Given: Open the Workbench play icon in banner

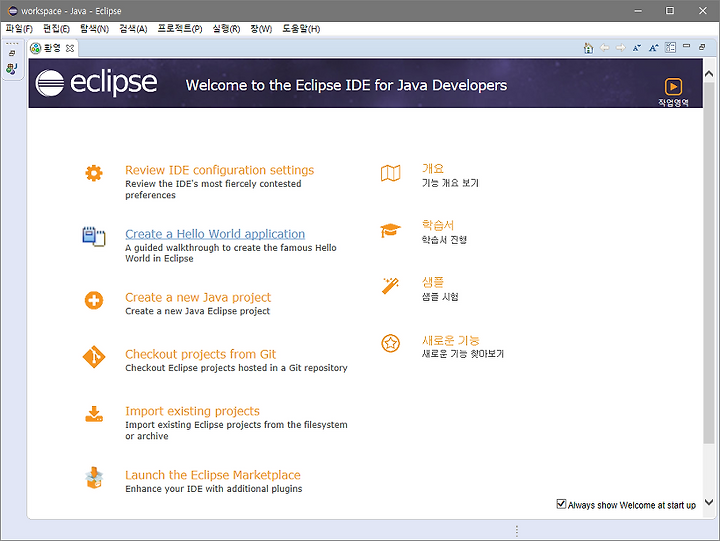Looking at the screenshot, I should pyautogui.click(x=673, y=86).
